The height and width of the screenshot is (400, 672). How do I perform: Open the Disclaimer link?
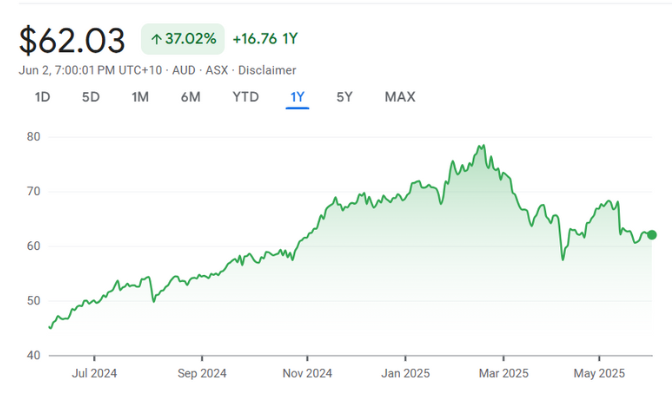click(264, 70)
